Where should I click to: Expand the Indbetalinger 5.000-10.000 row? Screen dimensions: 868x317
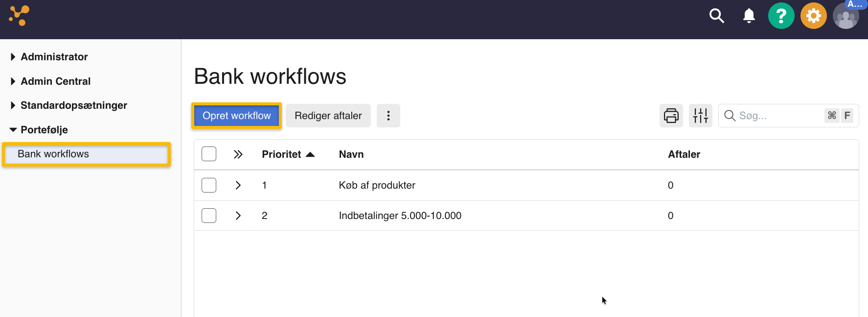point(238,216)
